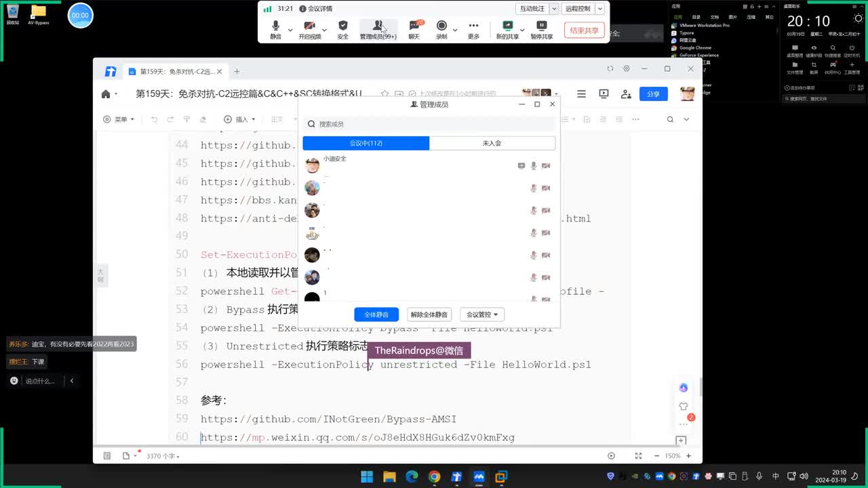Mute microphone in meeting toolbar
This screenshot has width=868, height=488.
[275, 29]
